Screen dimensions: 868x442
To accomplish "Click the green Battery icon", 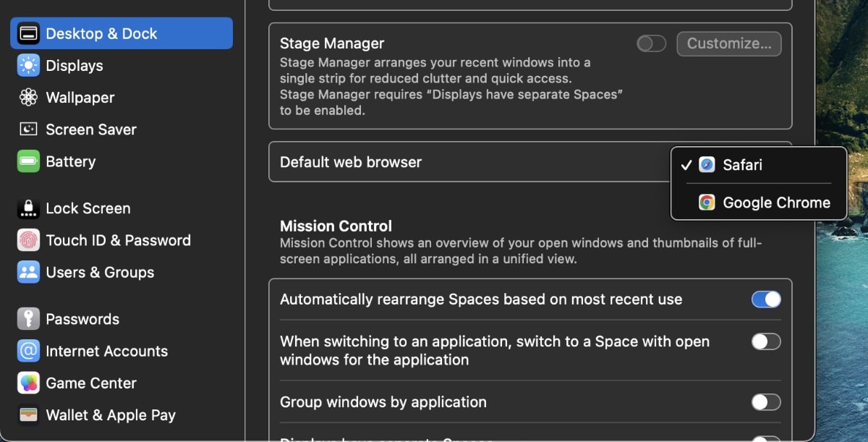I will [x=29, y=161].
